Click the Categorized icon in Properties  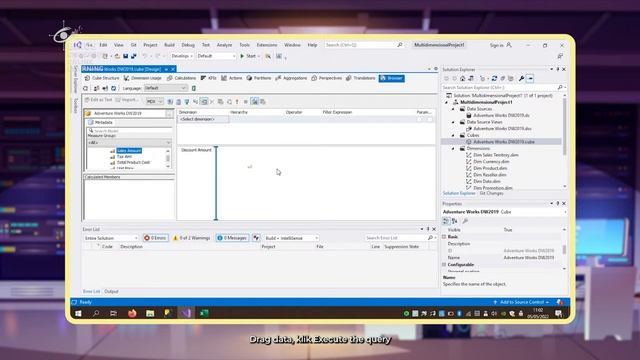click(446, 221)
